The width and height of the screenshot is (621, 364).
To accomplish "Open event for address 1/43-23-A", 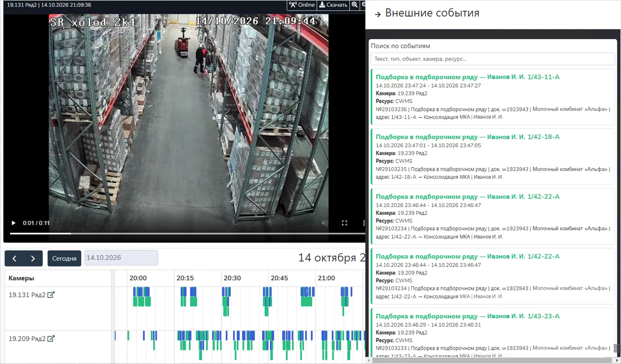I will click(493, 333).
